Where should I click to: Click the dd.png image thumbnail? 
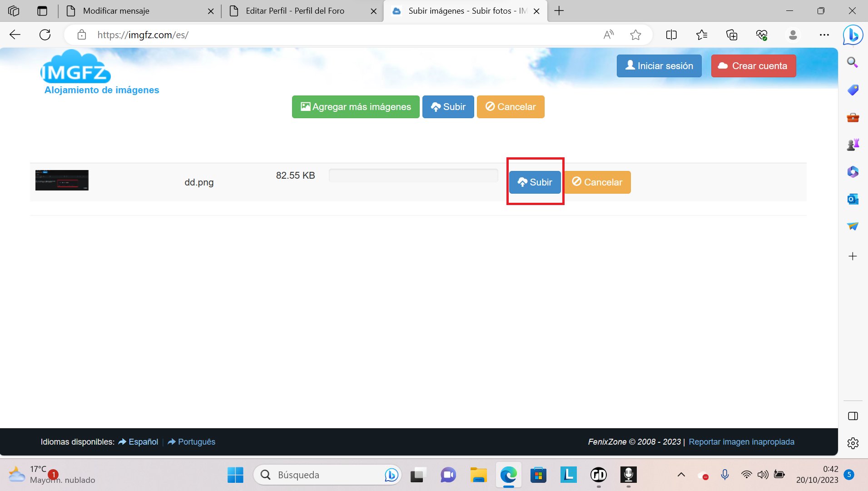62,180
